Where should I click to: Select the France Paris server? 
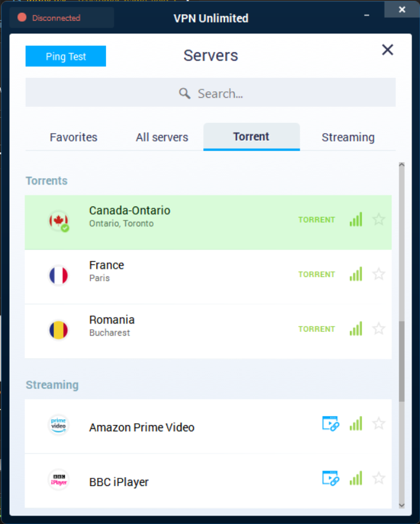point(208,276)
